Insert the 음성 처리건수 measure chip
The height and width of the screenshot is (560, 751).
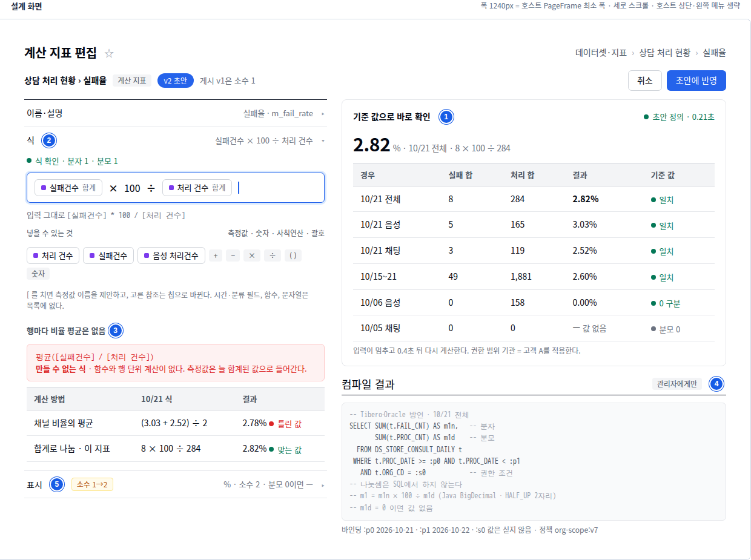coord(171,255)
